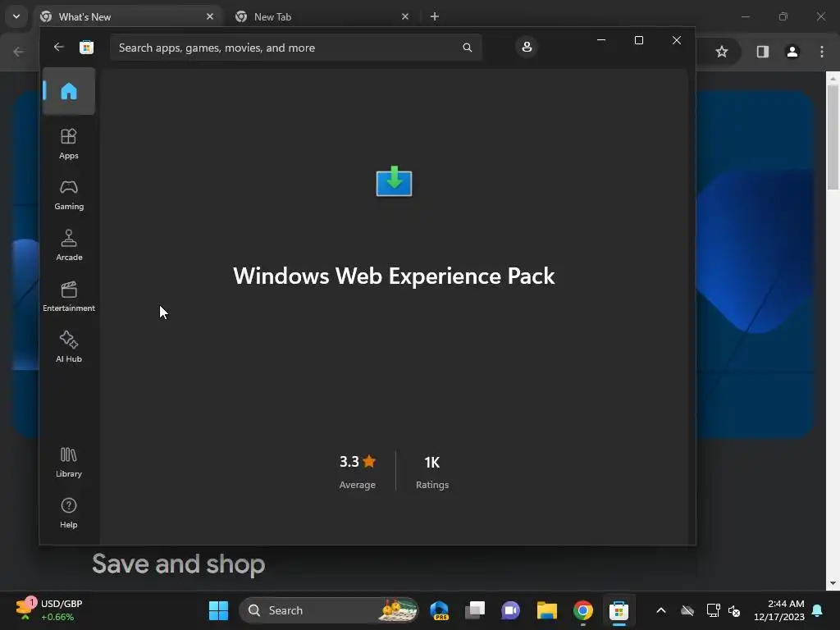
Task: Open Windows Start menu
Action: (x=218, y=610)
